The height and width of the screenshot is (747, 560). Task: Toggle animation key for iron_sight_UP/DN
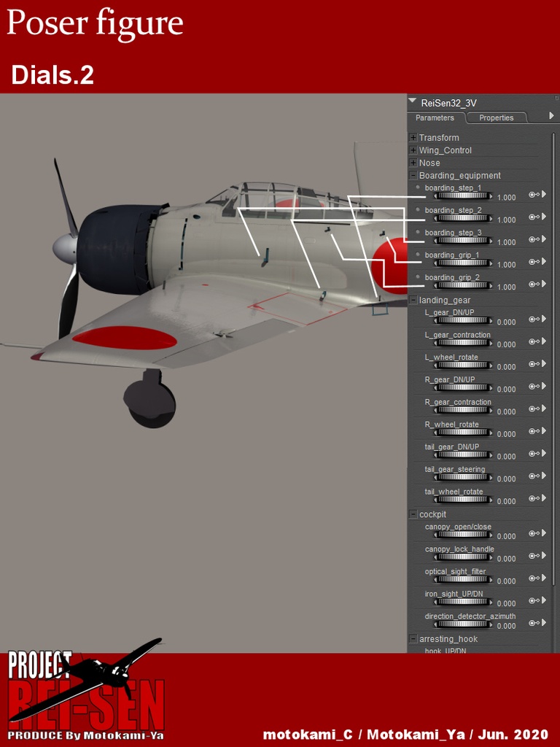coord(534,601)
